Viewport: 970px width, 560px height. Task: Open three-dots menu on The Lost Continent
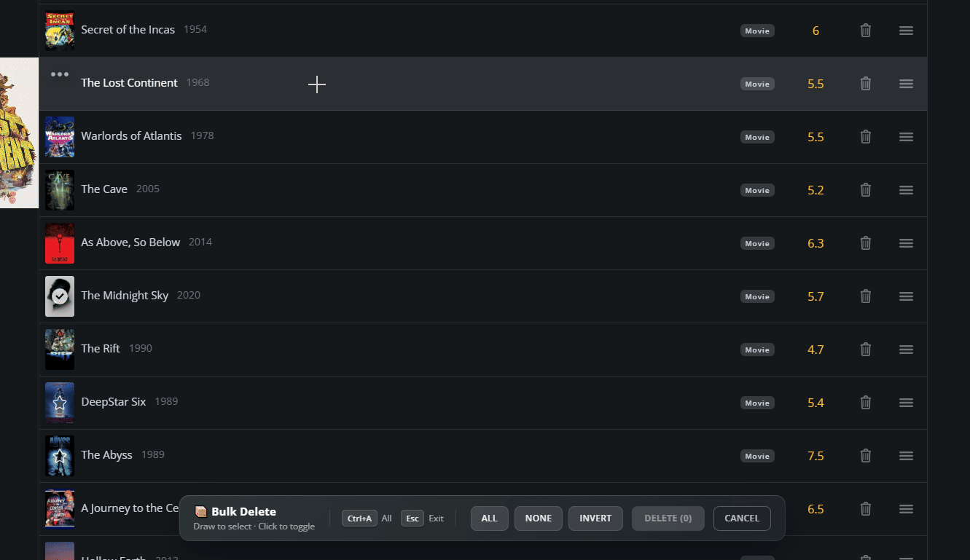point(60,74)
